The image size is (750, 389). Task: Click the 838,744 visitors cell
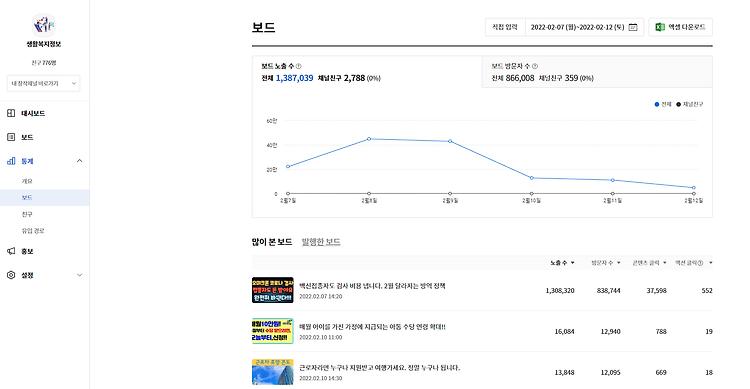tap(608, 290)
